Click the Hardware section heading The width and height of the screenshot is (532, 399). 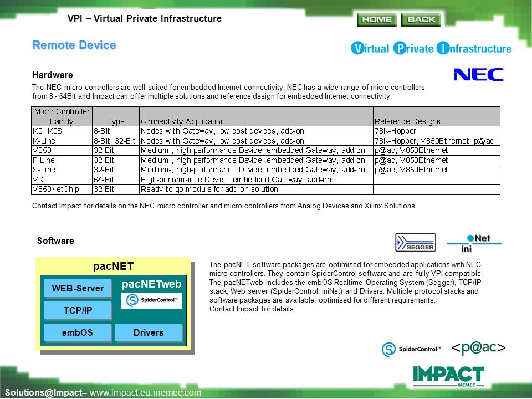pyautogui.click(x=53, y=75)
